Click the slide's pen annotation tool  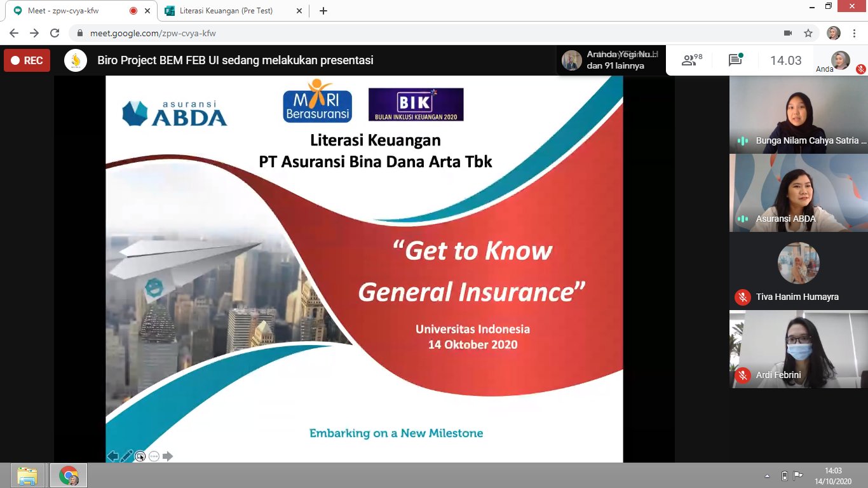[126, 456]
